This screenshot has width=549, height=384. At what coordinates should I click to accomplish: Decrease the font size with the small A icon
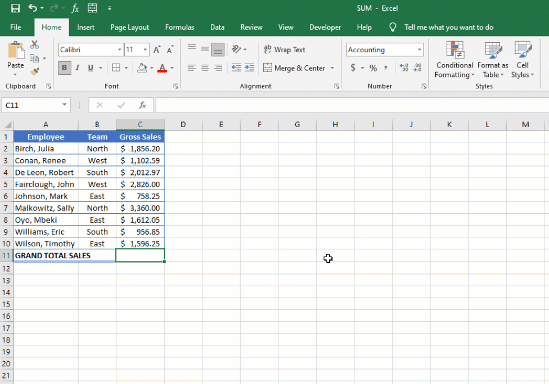tap(170, 50)
